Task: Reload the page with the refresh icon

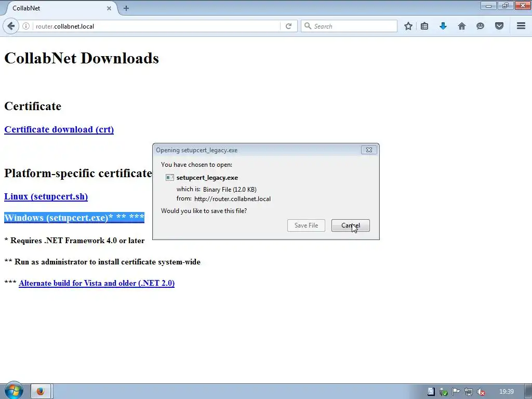Action: (289, 26)
